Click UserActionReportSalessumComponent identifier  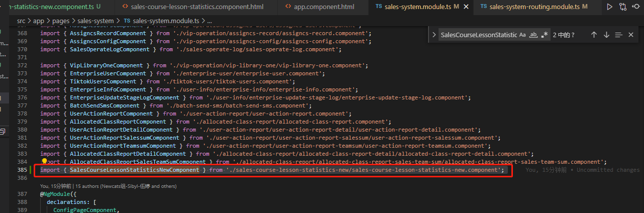point(125,138)
